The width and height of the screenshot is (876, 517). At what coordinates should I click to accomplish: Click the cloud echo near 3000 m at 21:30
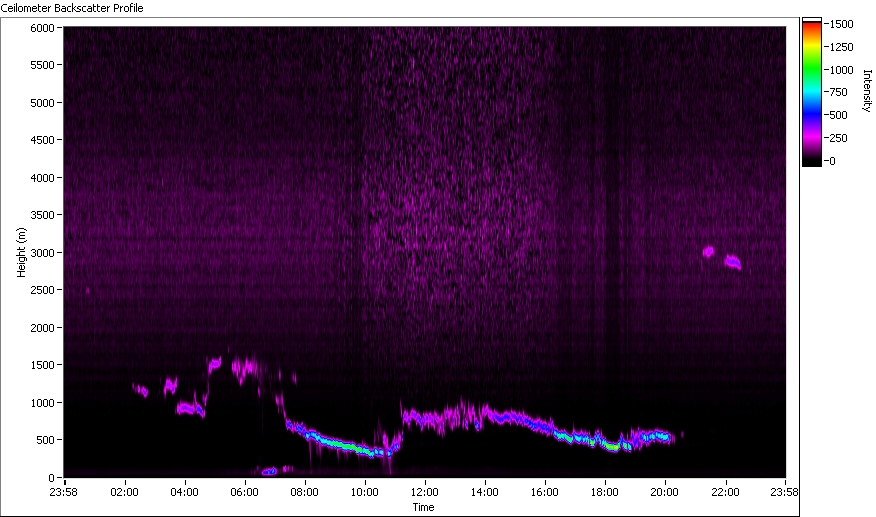tap(708, 252)
